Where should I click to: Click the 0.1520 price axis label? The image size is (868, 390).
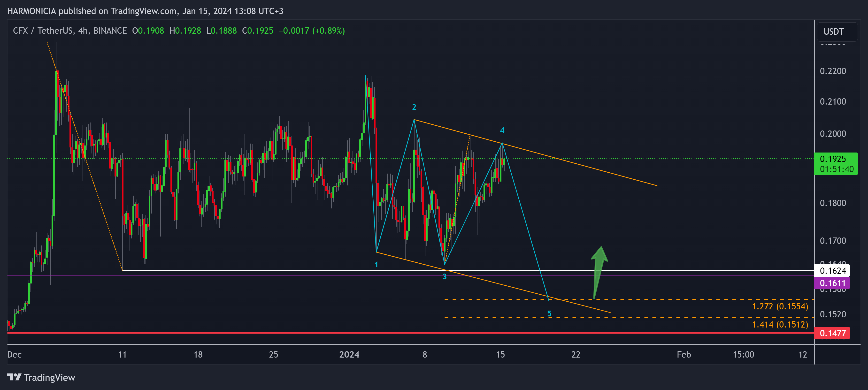click(x=833, y=314)
